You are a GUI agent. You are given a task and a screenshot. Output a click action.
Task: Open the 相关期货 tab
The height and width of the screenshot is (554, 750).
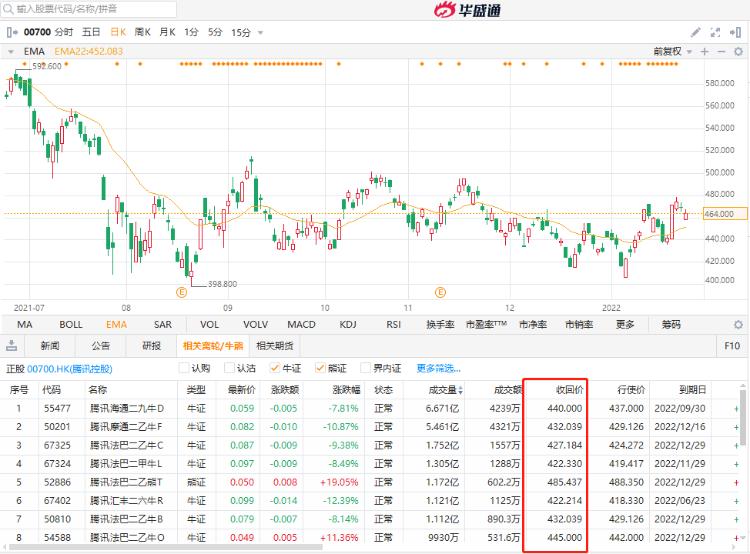(276, 346)
